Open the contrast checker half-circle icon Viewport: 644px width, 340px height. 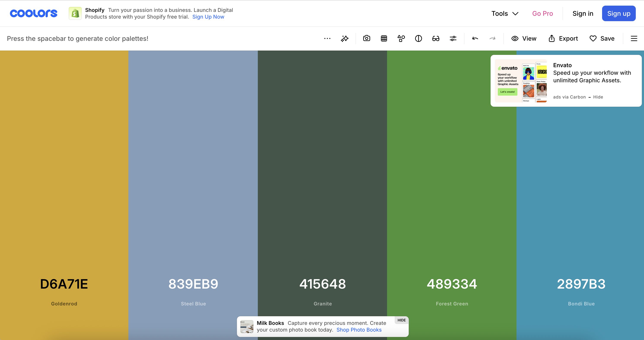click(x=418, y=38)
